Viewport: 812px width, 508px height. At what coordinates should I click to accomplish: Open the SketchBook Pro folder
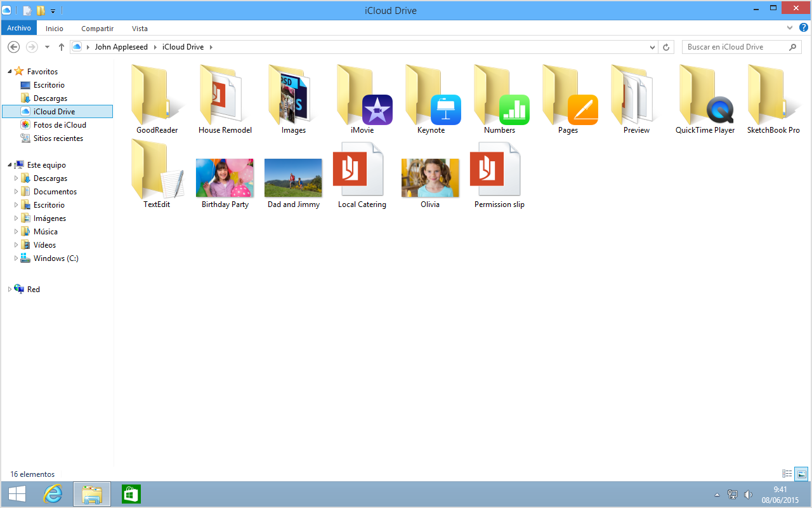773,100
